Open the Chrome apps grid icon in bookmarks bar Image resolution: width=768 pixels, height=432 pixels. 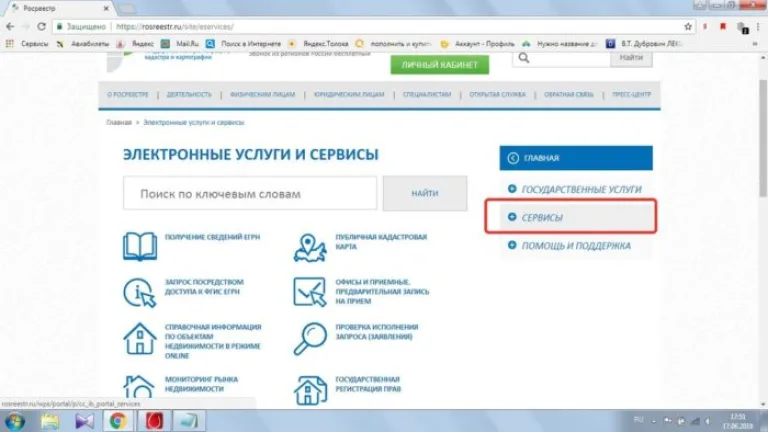pyautogui.click(x=9, y=44)
